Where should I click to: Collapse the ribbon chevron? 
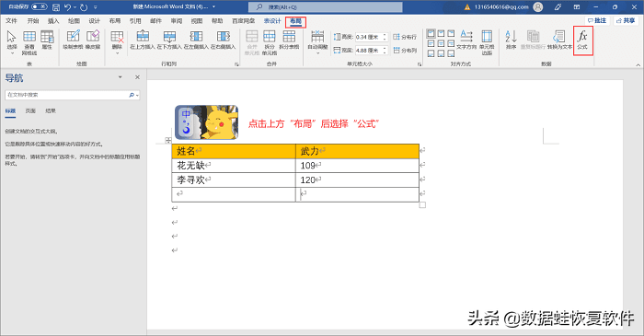point(638,65)
